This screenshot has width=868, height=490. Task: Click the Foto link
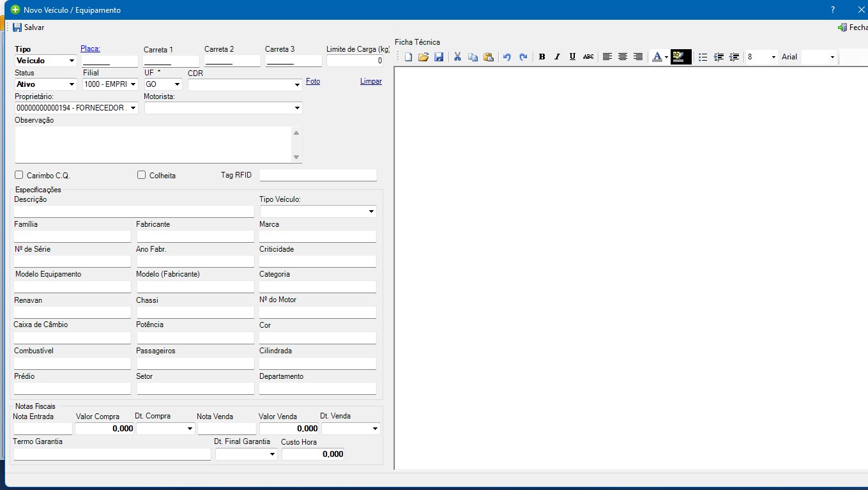313,81
